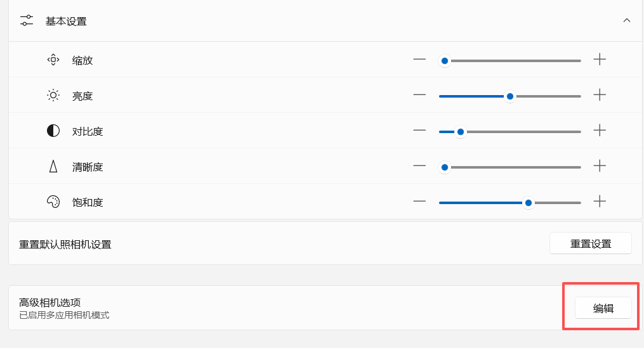Click the saturation (饱和度) palette icon
Image resolution: width=644 pixels, height=348 pixels.
coord(53,202)
